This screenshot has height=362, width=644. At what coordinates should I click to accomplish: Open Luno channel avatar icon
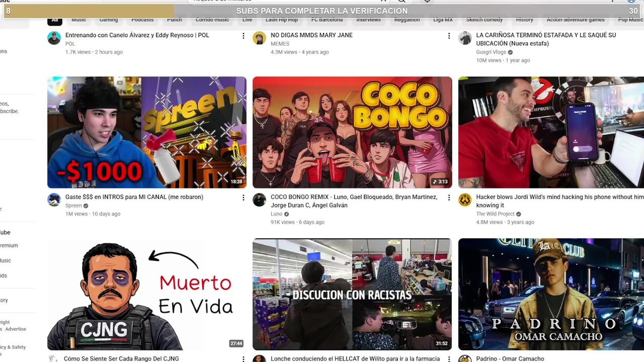point(259,200)
